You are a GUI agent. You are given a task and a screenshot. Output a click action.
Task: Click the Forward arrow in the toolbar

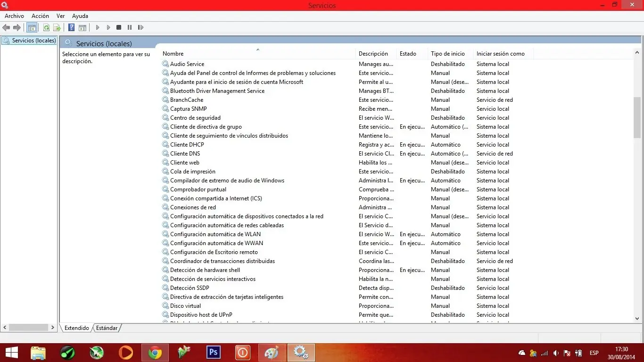click(17, 28)
